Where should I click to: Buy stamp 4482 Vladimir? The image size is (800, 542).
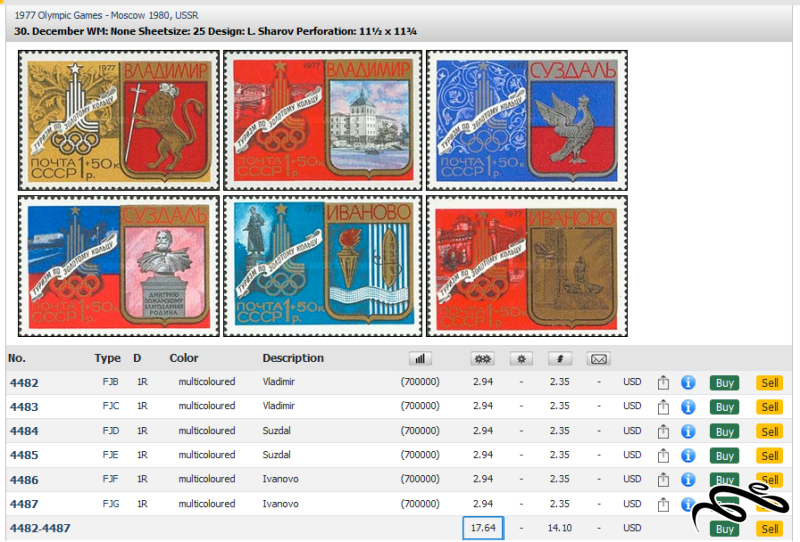(724, 383)
